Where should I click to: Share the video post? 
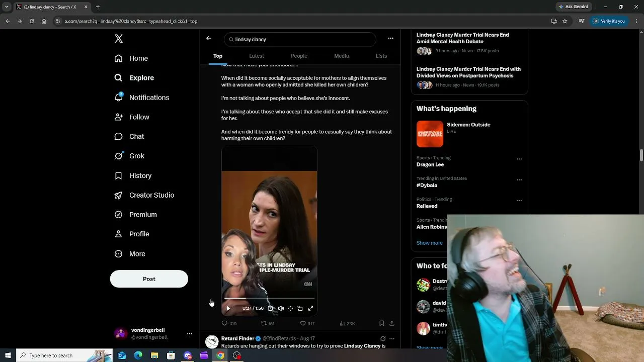392,323
